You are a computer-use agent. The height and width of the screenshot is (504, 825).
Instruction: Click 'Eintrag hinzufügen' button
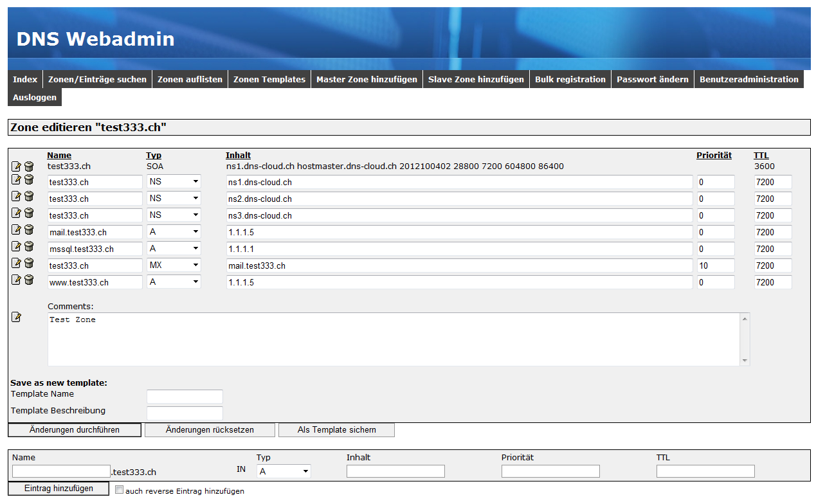pyautogui.click(x=59, y=489)
